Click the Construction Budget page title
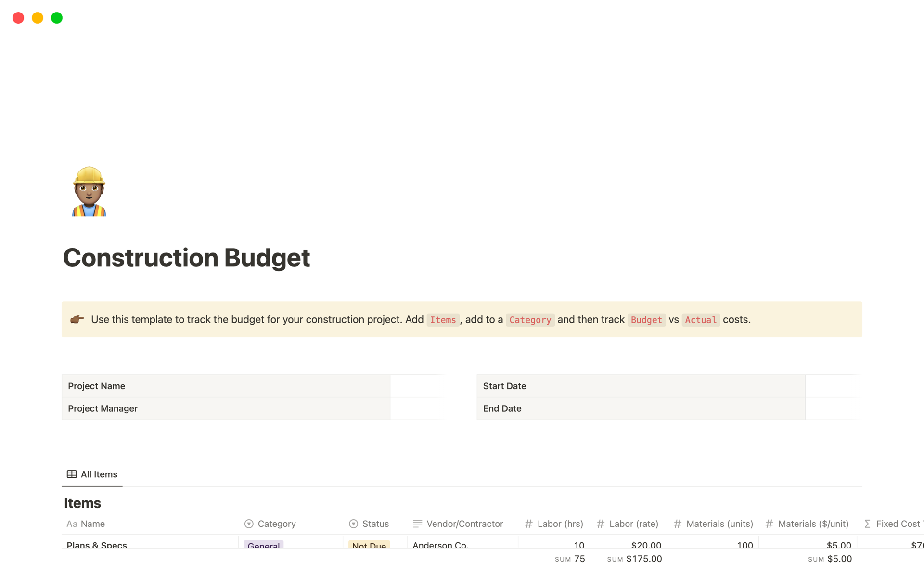The height and width of the screenshot is (578, 924). [x=186, y=258]
